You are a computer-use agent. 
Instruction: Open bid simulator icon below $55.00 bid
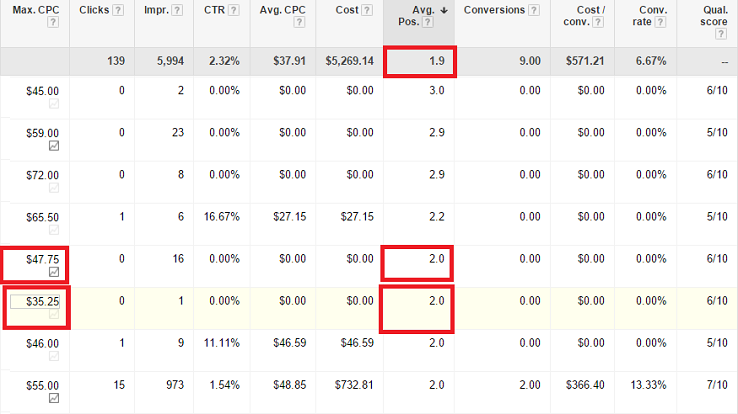[x=53, y=398]
